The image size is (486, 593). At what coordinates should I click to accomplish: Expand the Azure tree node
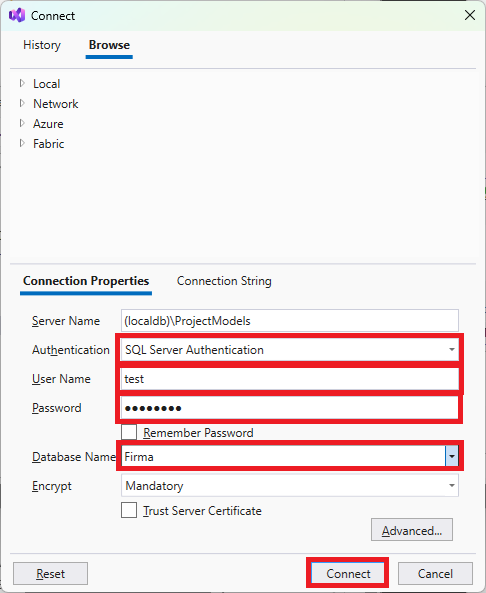click(x=22, y=123)
